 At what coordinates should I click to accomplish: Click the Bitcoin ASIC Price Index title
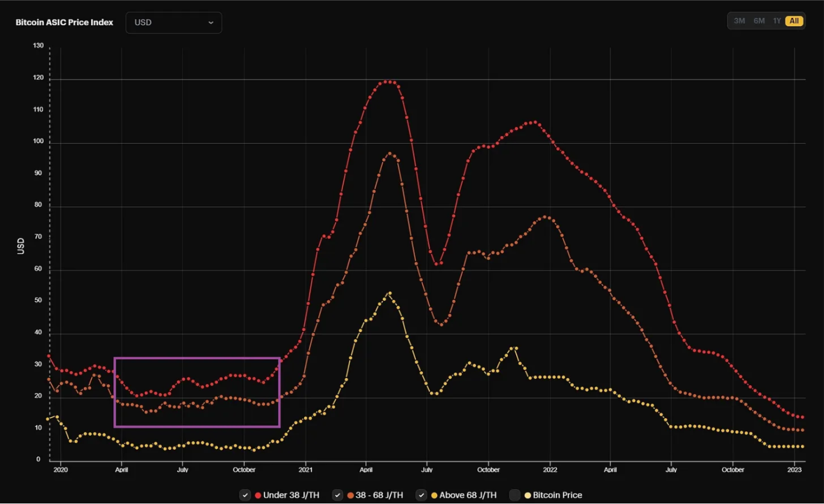(64, 22)
